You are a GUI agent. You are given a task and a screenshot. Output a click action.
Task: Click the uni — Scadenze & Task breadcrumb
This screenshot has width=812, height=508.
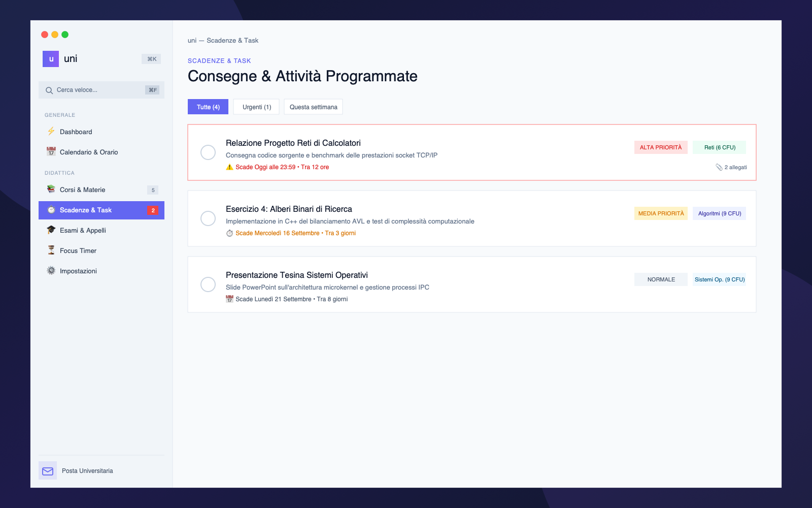point(223,41)
